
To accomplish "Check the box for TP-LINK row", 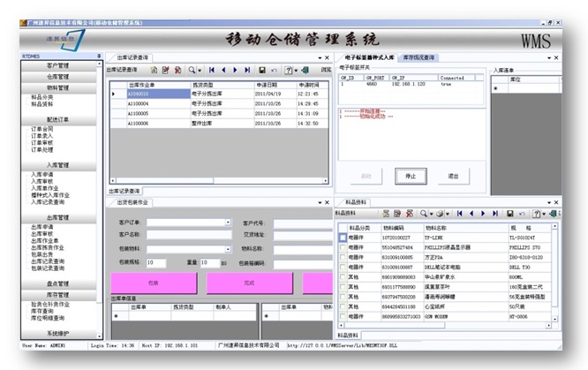I will [x=343, y=238].
